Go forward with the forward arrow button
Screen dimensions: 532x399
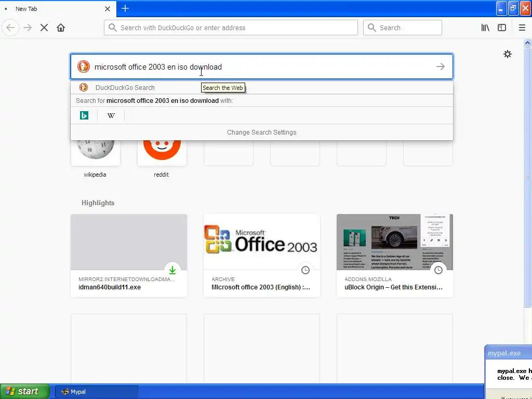[28, 28]
